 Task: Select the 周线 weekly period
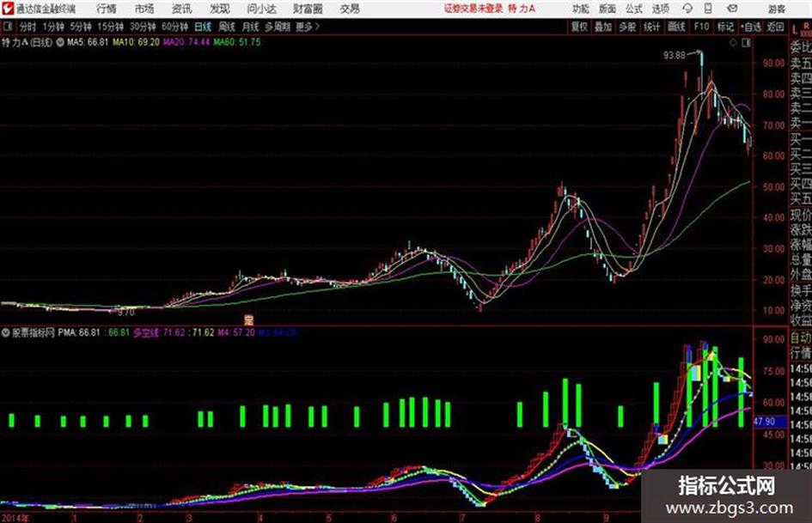(227, 27)
